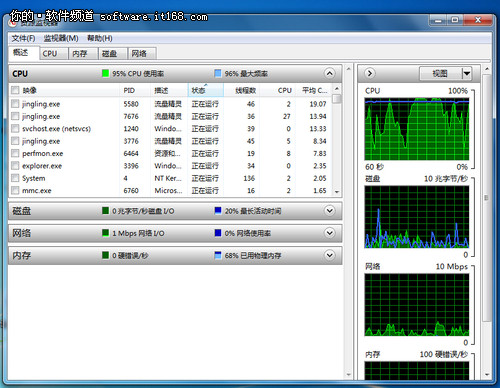Check the explorer.exe checkbox
Viewport: 500px width, 388px height.
click(x=15, y=166)
